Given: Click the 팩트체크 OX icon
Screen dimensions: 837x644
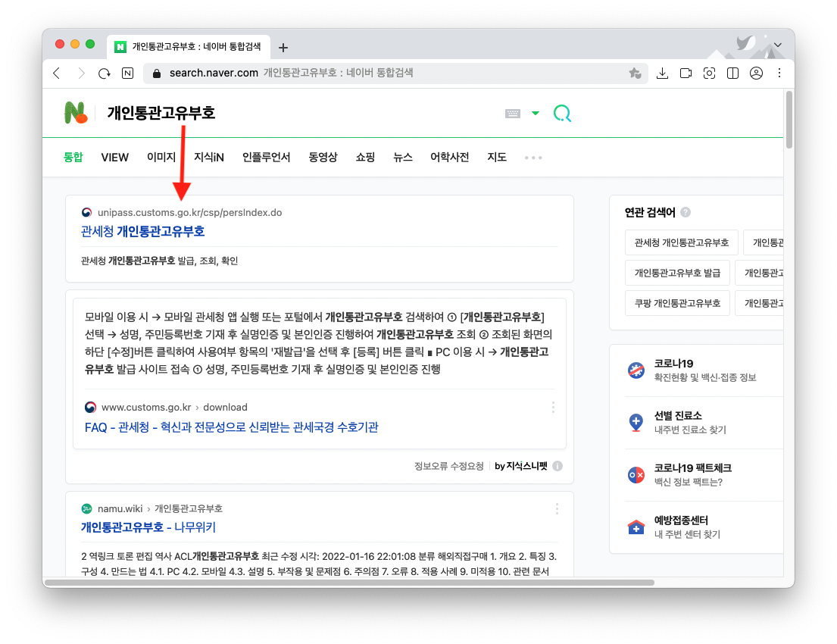Looking at the screenshot, I should tap(636, 475).
